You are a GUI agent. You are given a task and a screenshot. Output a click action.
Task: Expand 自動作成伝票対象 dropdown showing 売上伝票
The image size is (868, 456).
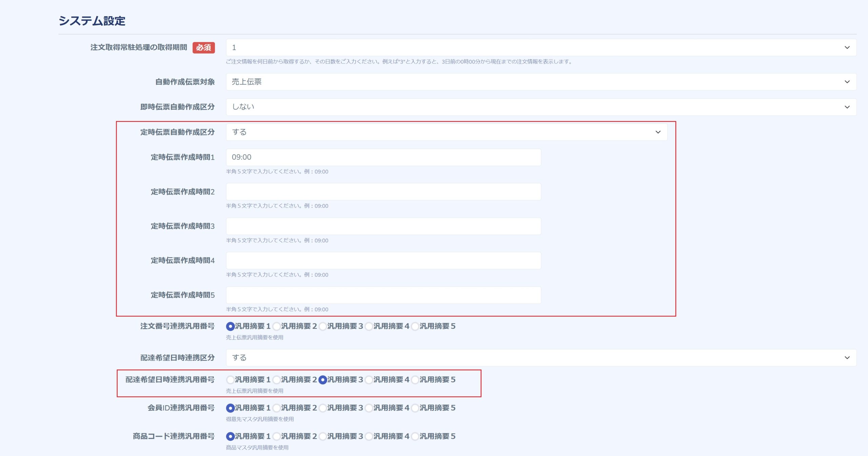(541, 82)
